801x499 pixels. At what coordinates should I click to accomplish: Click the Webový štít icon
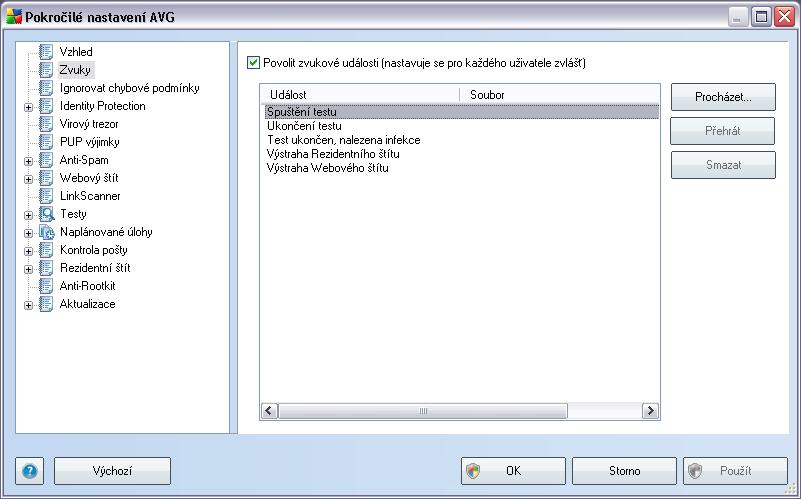46,178
